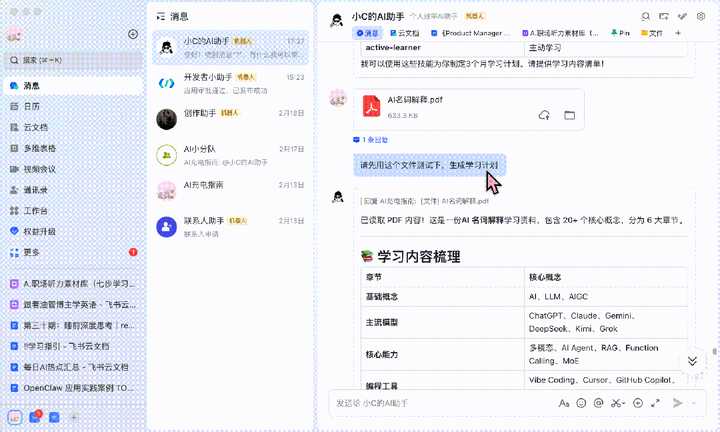Image resolution: width=720 pixels, height=432 pixels.
Task: Click the send arrow button
Action: 677,403
